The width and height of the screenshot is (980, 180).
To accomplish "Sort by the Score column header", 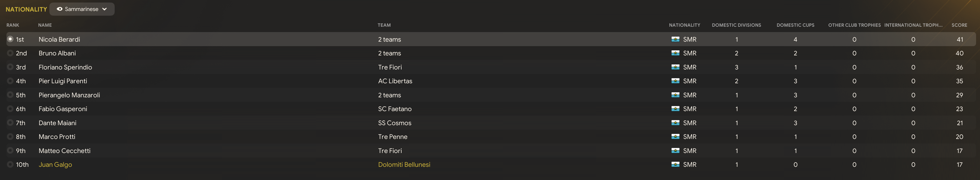I will pos(959,25).
